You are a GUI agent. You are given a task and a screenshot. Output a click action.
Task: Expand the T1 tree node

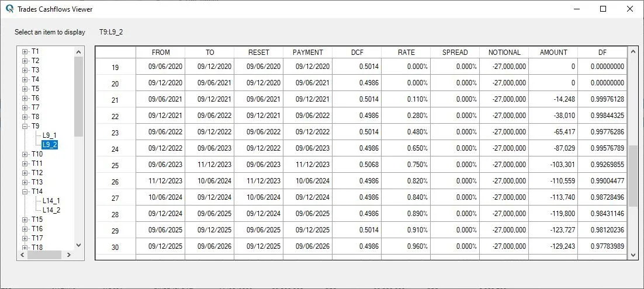coord(25,51)
